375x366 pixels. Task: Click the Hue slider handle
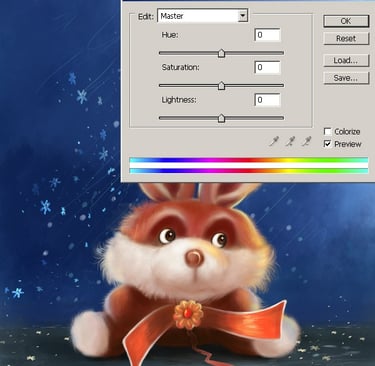[x=221, y=53]
